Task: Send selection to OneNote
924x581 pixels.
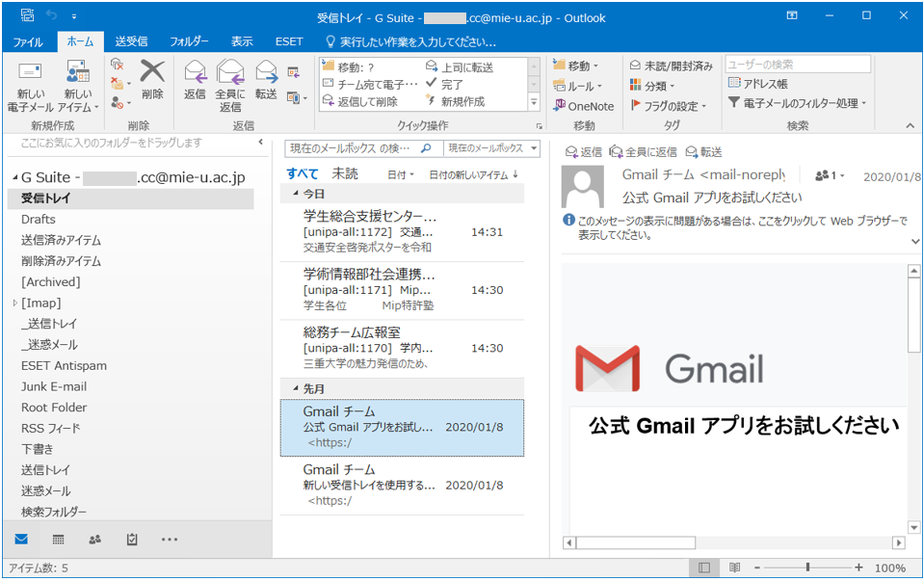Action: [x=583, y=106]
